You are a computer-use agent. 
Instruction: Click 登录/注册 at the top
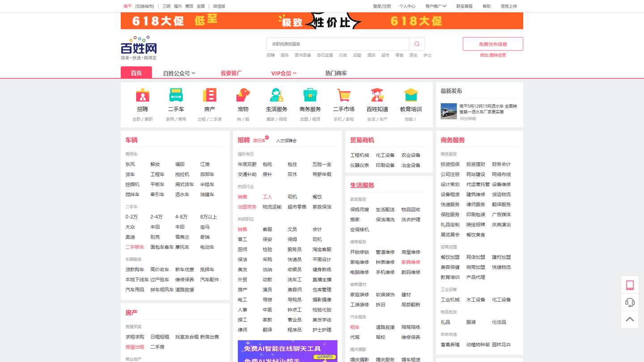tap(382, 6)
